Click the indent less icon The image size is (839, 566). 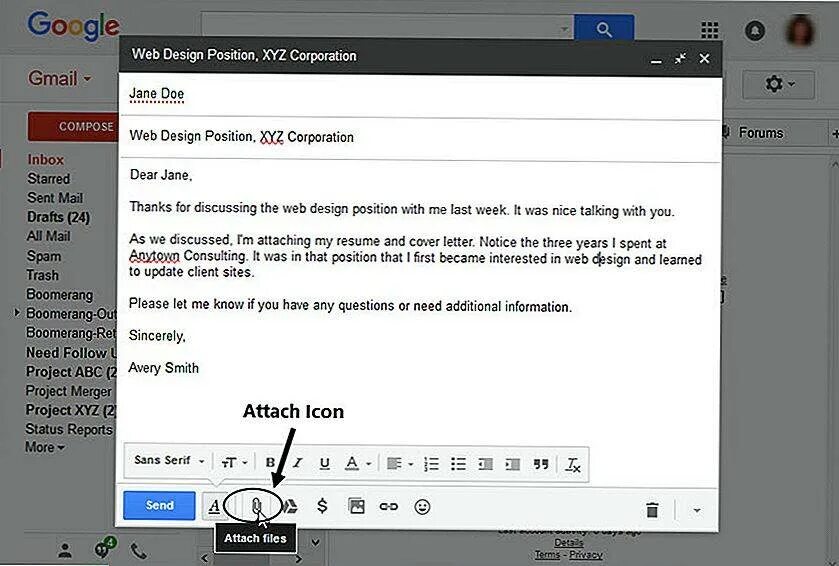pyautogui.click(x=485, y=464)
